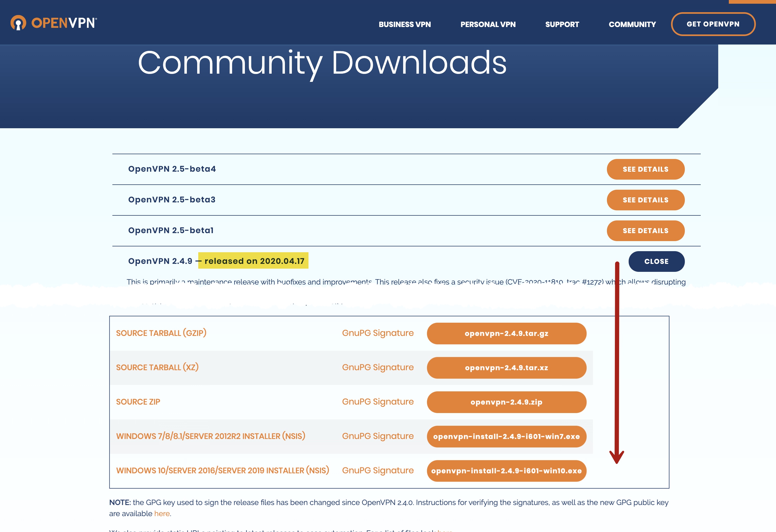Download openvpn-install-2.4.9-I601-win7.exe
This screenshot has height=532, width=776.
(506, 437)
